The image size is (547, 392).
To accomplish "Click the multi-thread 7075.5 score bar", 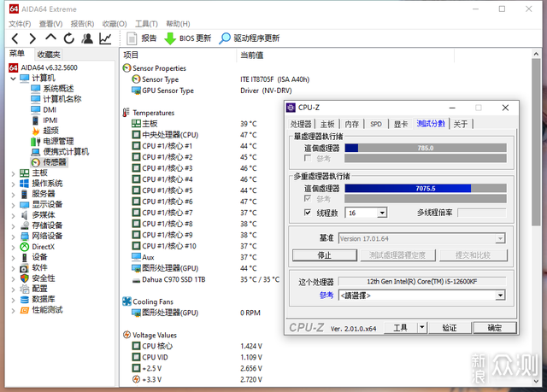I will pos(426,189).
